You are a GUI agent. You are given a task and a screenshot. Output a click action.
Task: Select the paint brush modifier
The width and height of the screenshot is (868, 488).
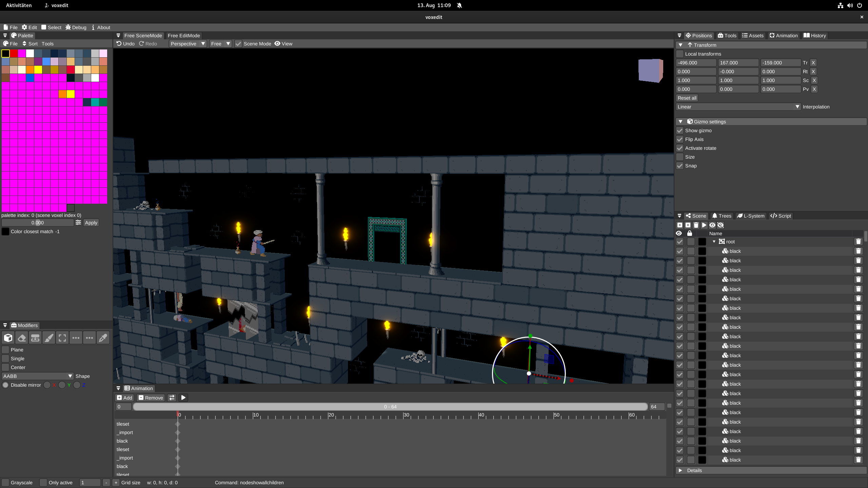click(49, 338)
